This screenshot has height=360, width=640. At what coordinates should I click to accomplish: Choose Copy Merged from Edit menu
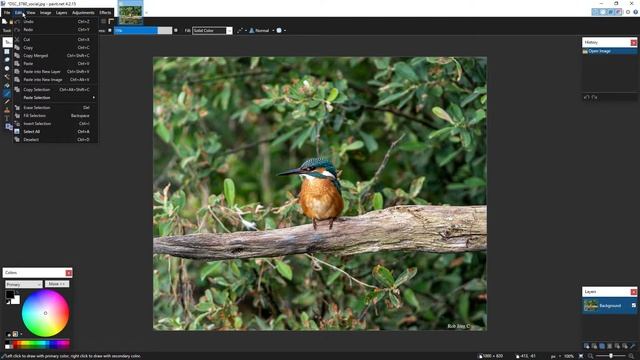[x=55, y=56]
